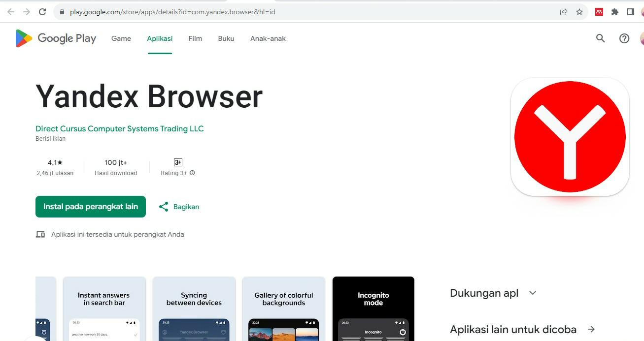Click the devices icon near availability text
The image size is (644, 341).
(x=40, y=234)
